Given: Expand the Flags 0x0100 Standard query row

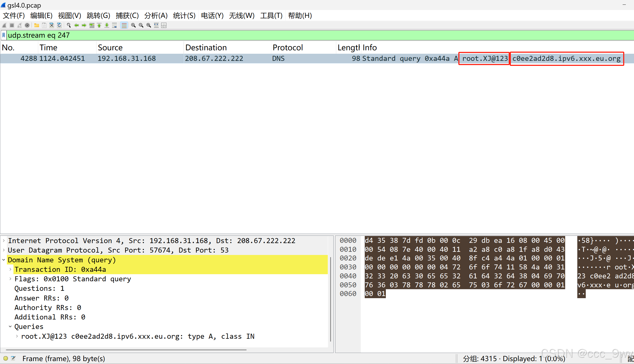Looking at the screenshot, I should 10,279.
